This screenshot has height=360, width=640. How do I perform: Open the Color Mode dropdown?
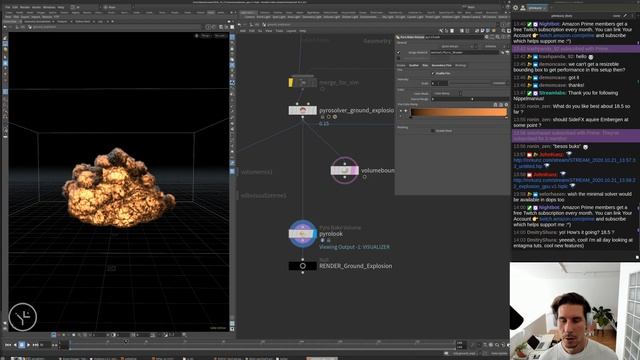(447, 93)
